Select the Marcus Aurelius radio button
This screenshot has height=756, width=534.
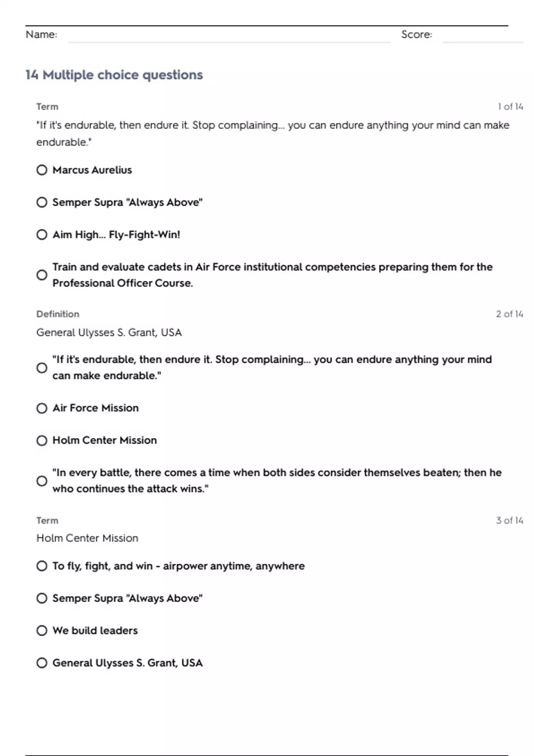pyautogui.click(x=42, y=170)
